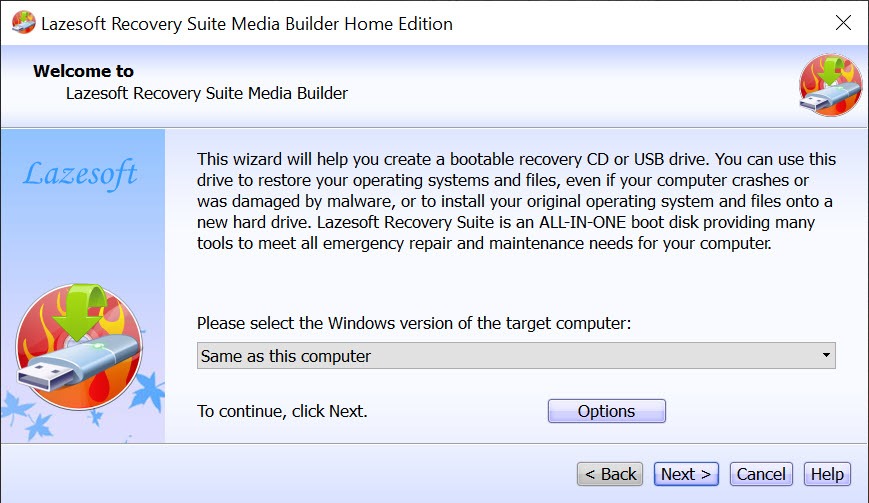Click the 'Lazesoft Recovery Suite Media Builder' subtitle
869x503 pixels.
(x=207, y=93)
